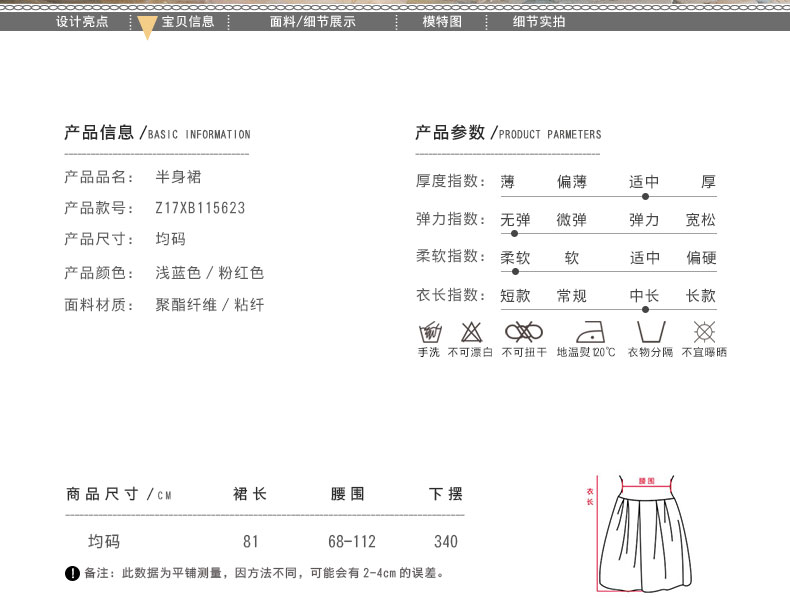
Task: Click the 商品尺寸 /CM table heading
Action: [x=119, y=494]
